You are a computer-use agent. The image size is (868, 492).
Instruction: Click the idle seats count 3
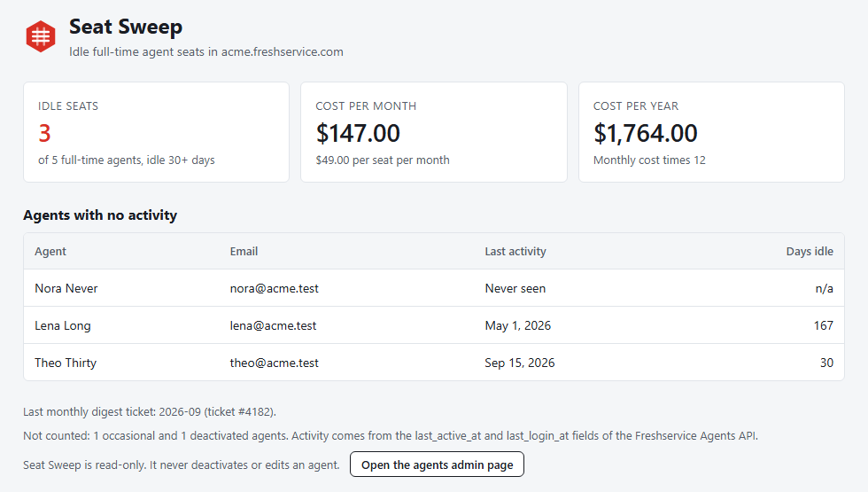(44, 134)
